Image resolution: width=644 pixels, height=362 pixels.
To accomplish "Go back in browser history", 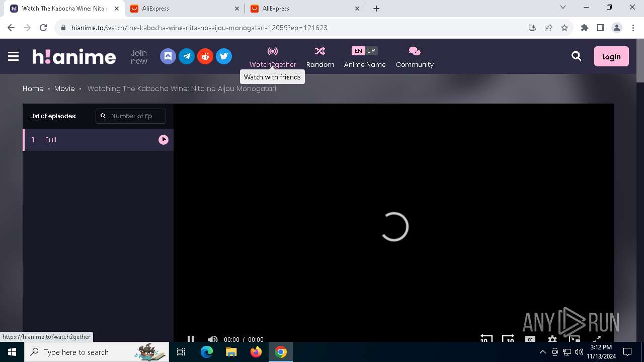I will [x=11, y=28].
